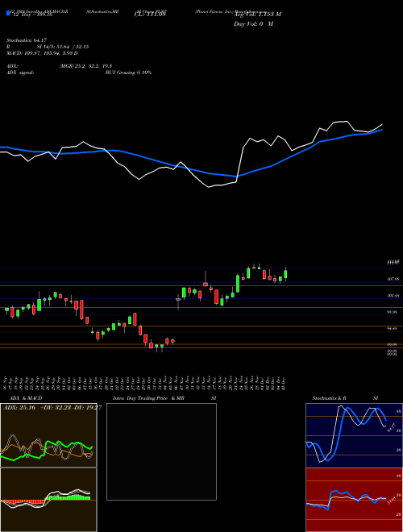The height and width of the screenshot is (532, 403).
Task: Select the '12 Day = 109.16' SMA value
Action: [33, 15]
